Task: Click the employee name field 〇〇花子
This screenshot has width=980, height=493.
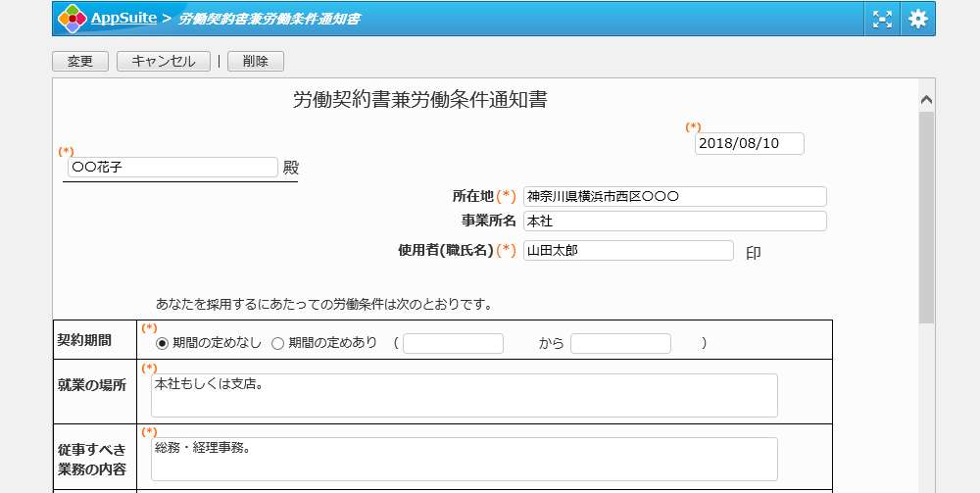Action: pyautogui.click(x=172, y=168)
